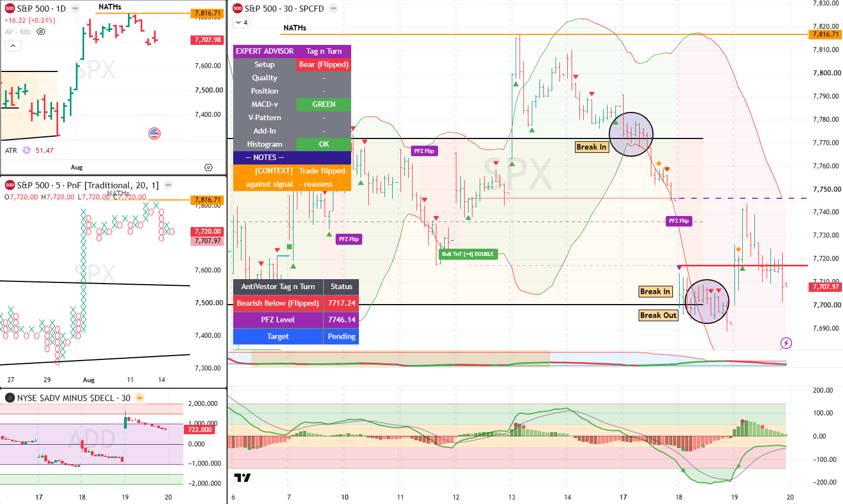Click the ATR value 51.47
Screen dimensions: 843x504
point(44,150)
